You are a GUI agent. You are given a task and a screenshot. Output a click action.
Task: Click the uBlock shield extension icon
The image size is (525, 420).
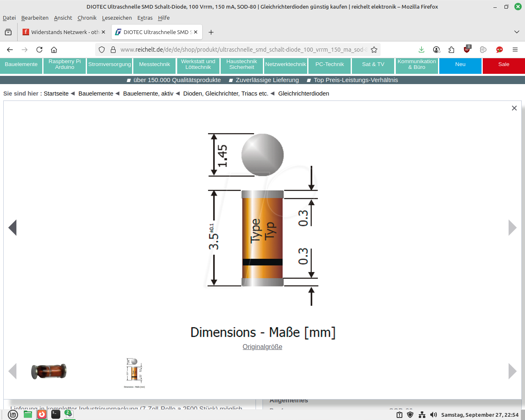[467, 50]
